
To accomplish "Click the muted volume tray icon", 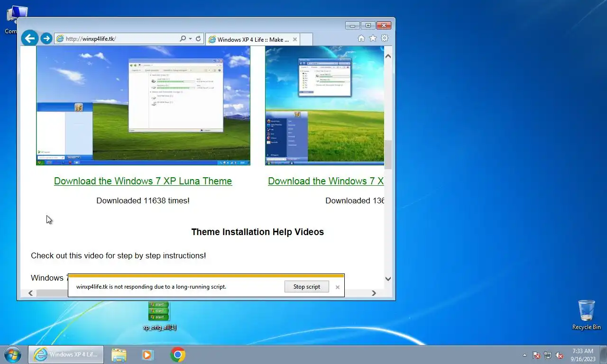I will (559, 355).
